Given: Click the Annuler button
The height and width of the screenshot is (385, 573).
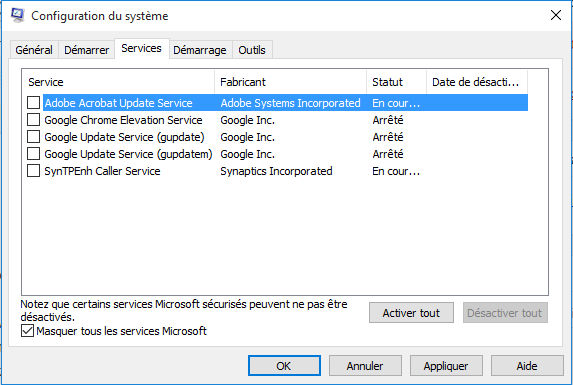Looking at the screenshot, I should point(365,366).
